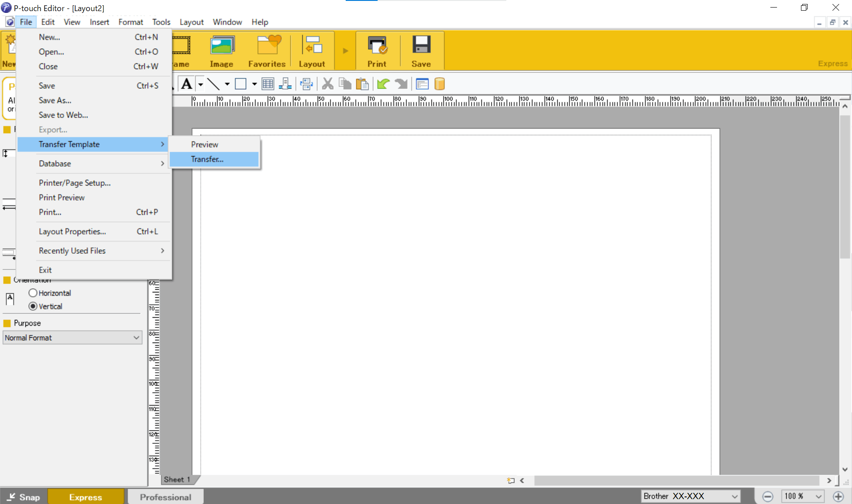
Task: Select Horizontal orientation radio button
Action: point(33,293)
